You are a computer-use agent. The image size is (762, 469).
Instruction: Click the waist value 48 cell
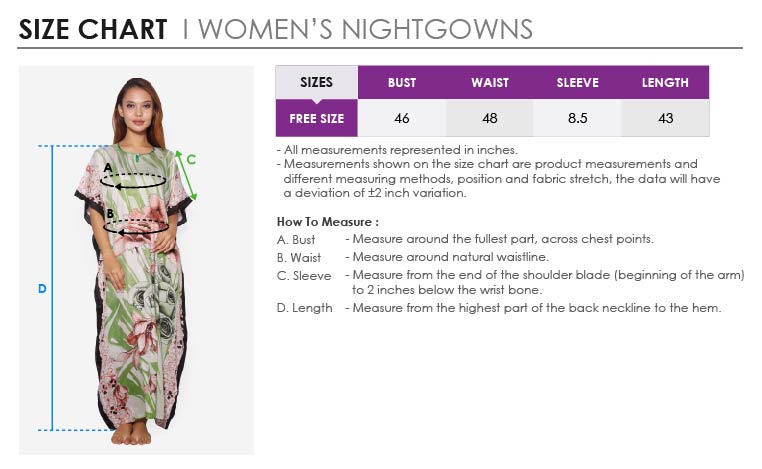[490, 119]
